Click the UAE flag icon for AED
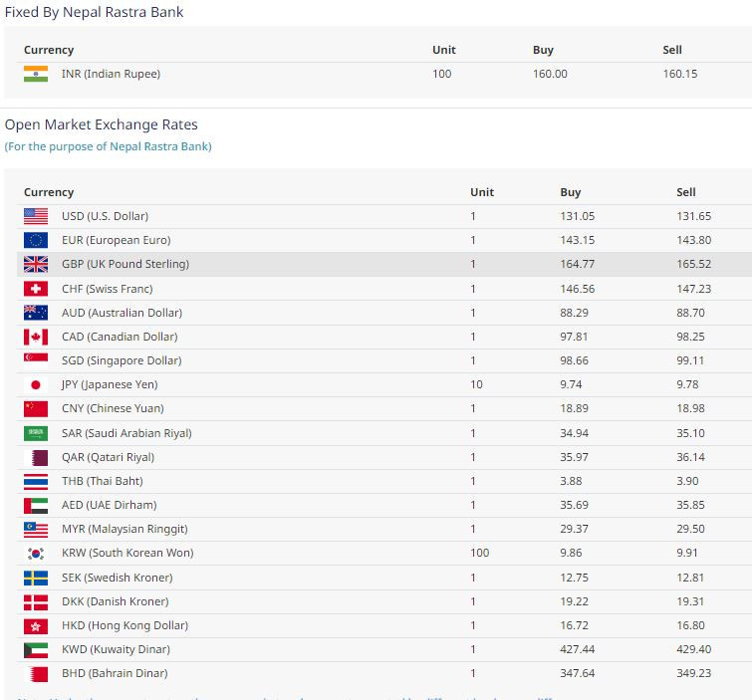Viewport: 752px width, 700px height. coord(36,506)
